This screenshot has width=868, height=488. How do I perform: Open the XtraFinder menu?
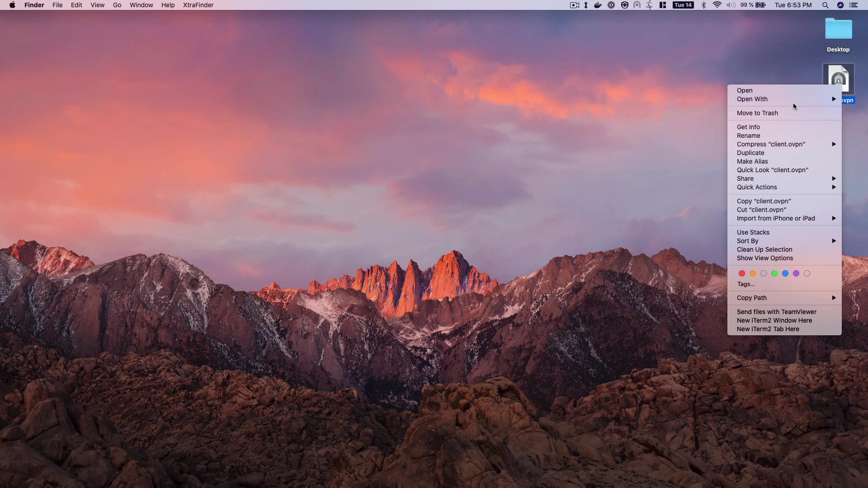point(198,5)
